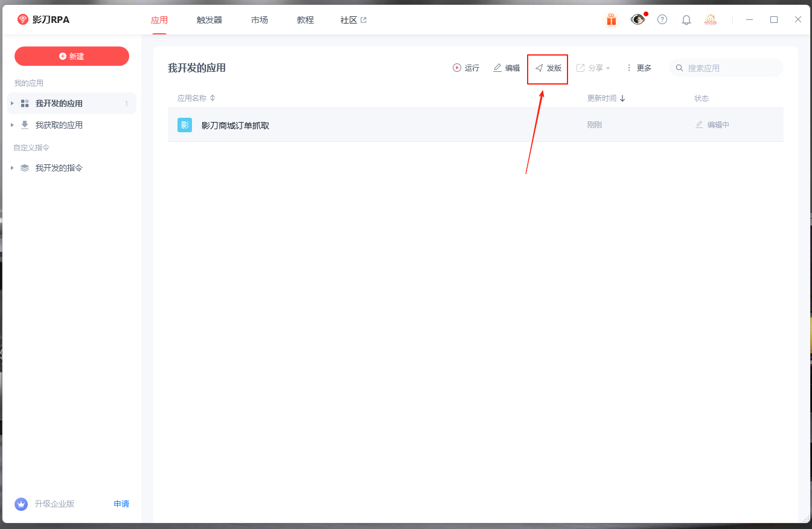Click the 编辑中 status pencil icon
This screenshot has height=529, width=812.
tap(699, 124)
